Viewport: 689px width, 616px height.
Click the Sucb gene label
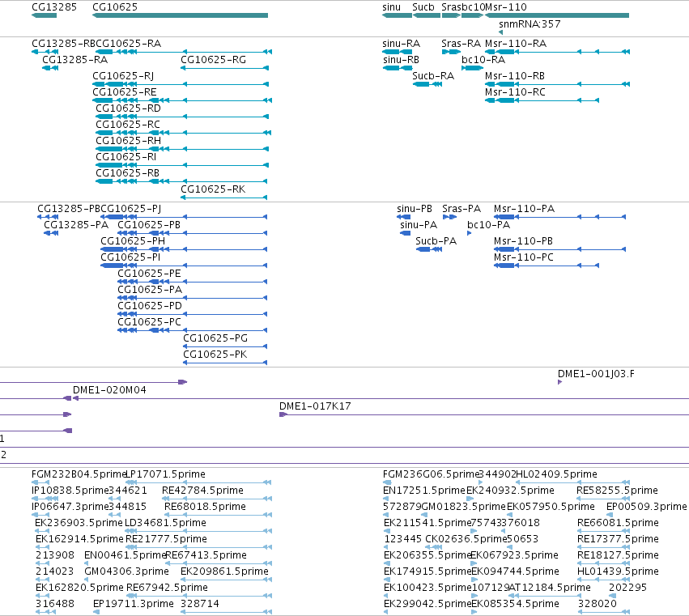click(423, 7)
